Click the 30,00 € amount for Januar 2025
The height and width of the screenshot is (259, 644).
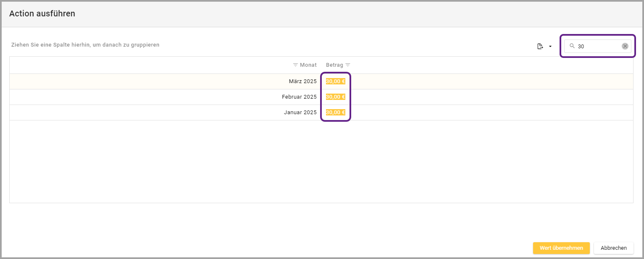point(335,112)
